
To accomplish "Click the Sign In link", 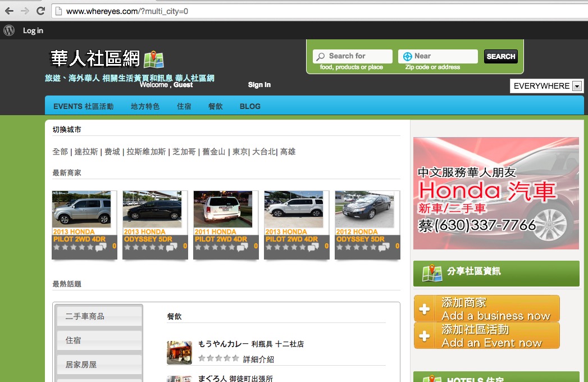I will [259, 85].
